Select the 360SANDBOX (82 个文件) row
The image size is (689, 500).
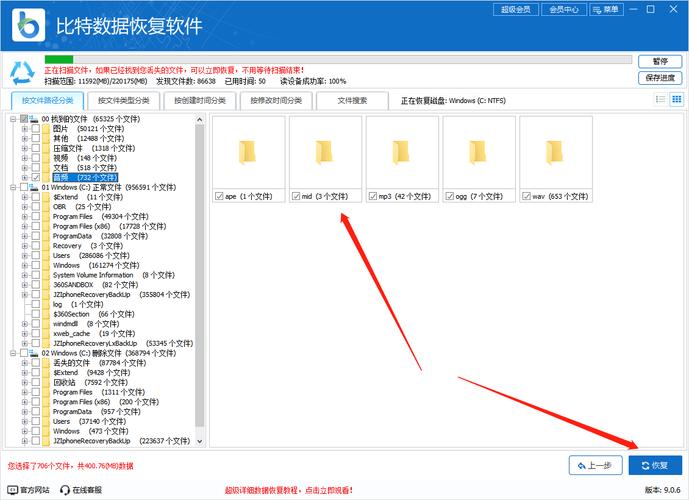point(95,285)
